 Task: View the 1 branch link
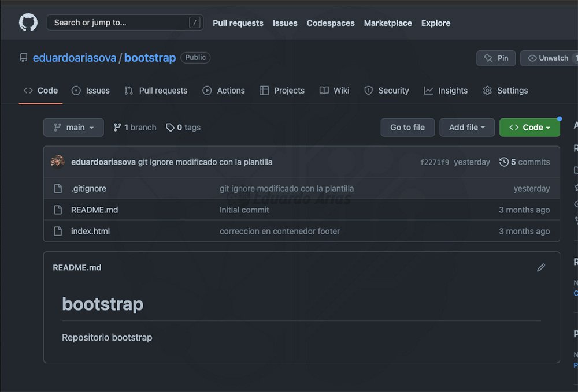(x=135, y=128)
